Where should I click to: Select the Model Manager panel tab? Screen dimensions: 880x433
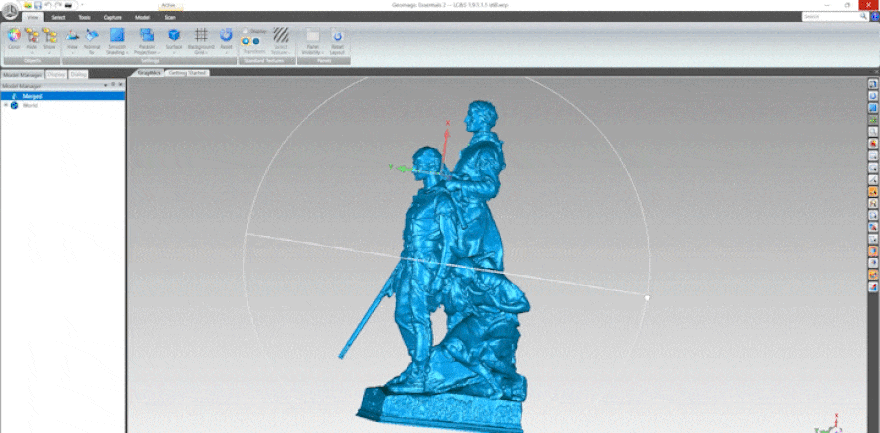(x=22, y=74)
